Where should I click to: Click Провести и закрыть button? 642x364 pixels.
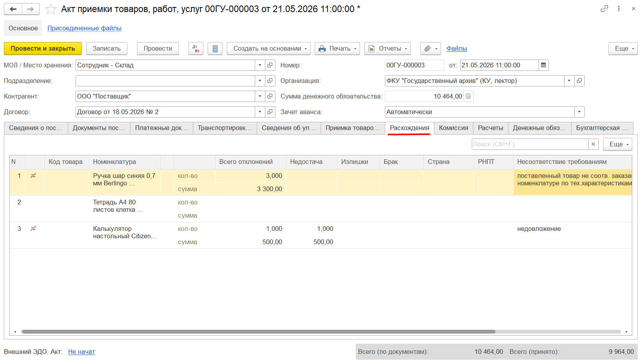(x=43, y=49)
